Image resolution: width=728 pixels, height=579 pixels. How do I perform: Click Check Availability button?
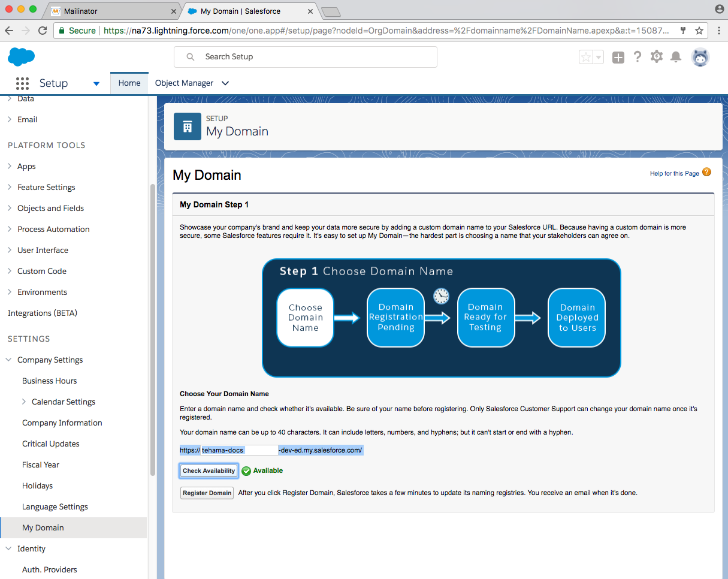tap(209, 471)
